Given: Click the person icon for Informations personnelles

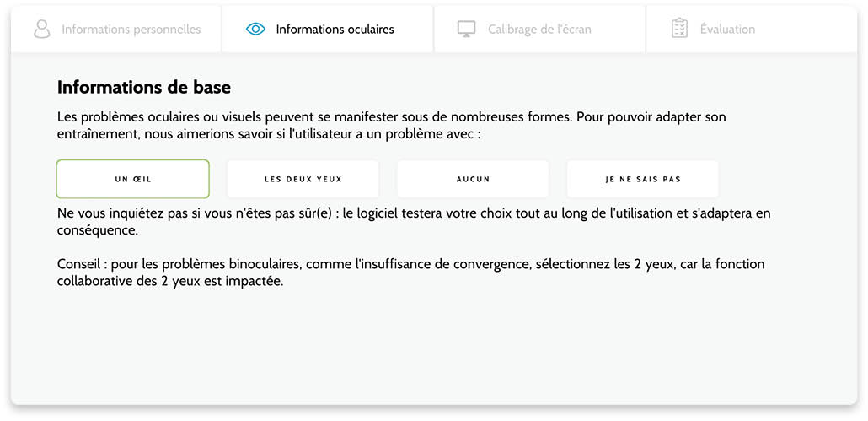Looking at the screenshot, I should click(x=41, y=29).
